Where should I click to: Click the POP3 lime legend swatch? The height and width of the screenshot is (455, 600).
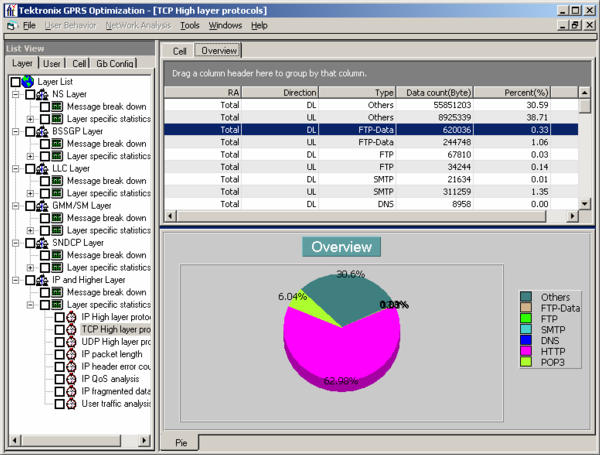click(x=526, y=362)
